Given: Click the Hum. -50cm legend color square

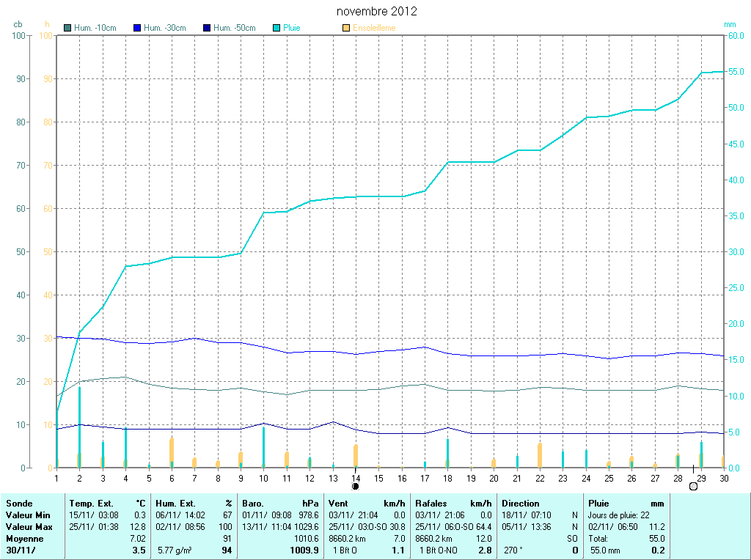Looking at the screenshot, I should (207, 28).
